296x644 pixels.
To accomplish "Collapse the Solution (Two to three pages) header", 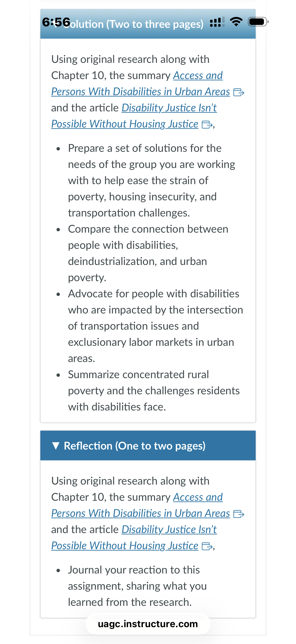I will tap(148, 24).
